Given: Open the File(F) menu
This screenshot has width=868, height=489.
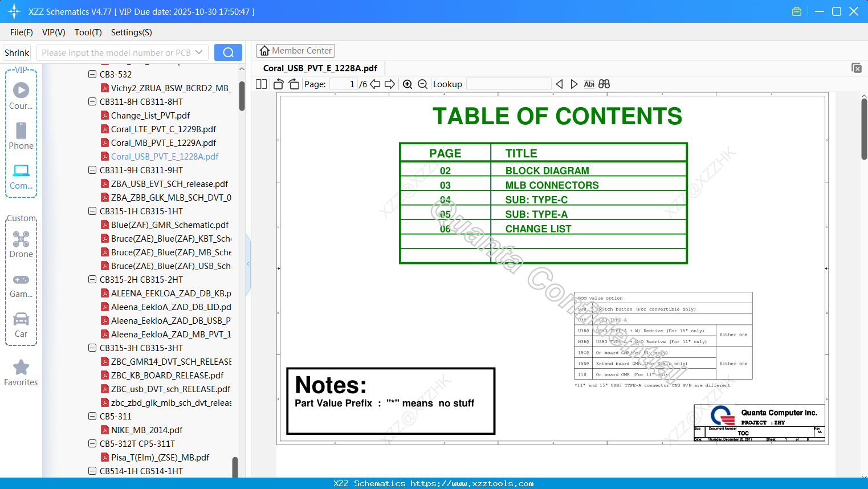Looking at the screenshot, I should tap(22, 32).
